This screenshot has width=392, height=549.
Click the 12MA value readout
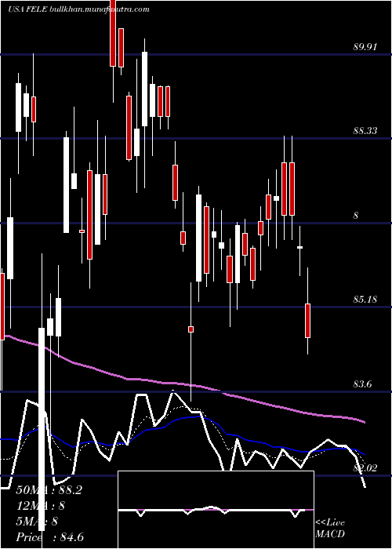(41, 506)
